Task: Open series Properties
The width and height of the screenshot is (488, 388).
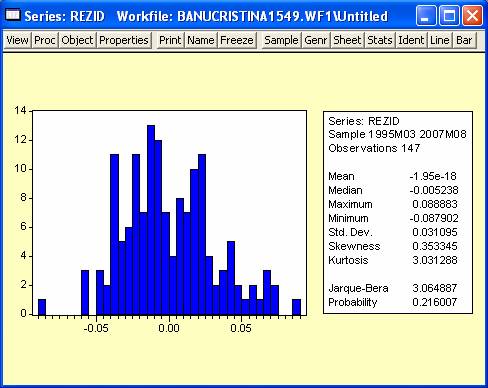Action: tap(124, 40)
